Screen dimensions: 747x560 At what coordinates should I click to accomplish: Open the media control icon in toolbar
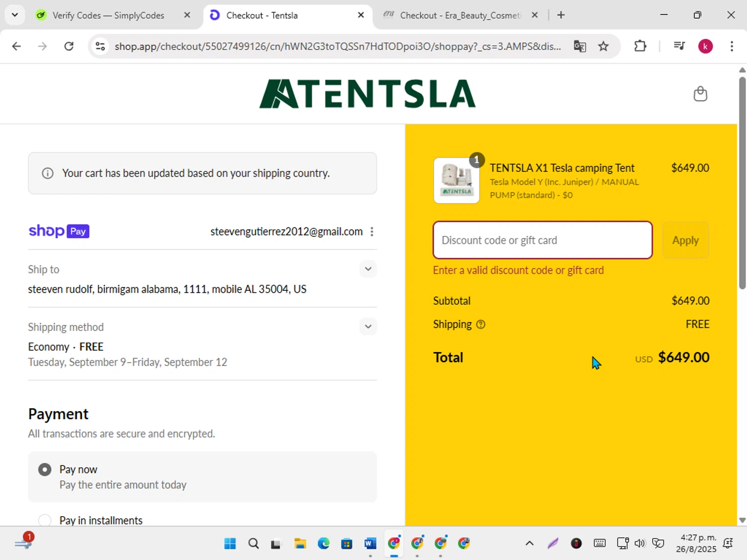tap(679, 46)
